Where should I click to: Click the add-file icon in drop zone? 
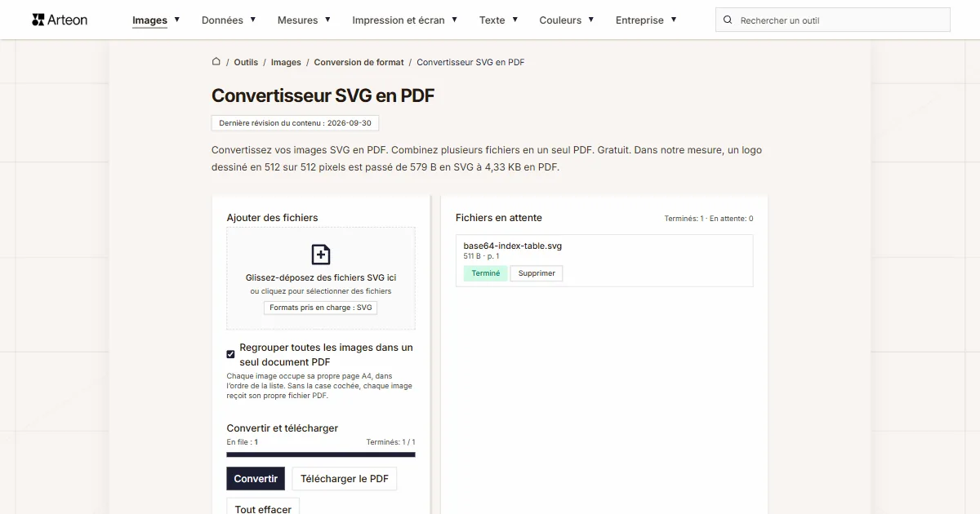coord(321,255)
